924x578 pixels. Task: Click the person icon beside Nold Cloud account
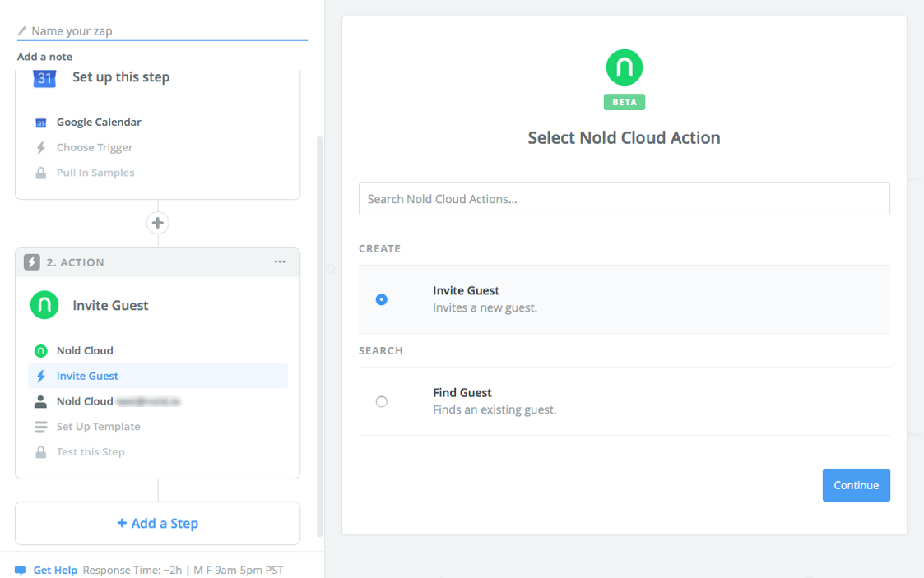[40, 401]
